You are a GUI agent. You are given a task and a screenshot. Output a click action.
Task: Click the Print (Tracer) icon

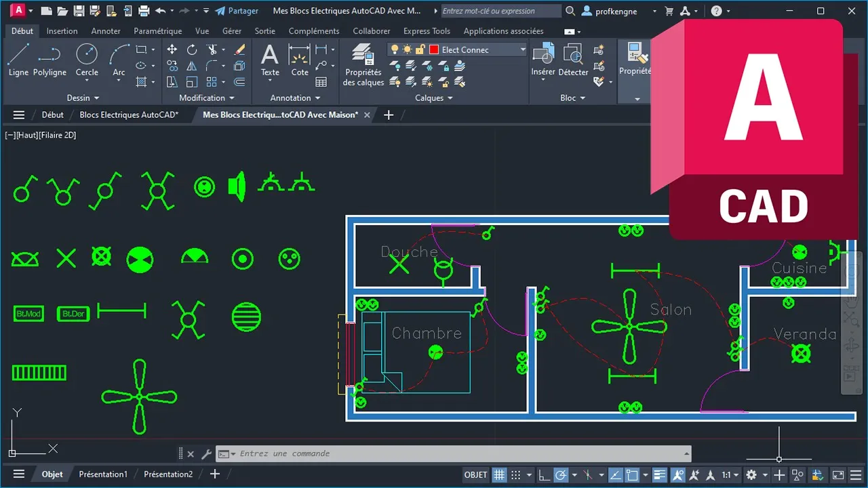[144, 11]
